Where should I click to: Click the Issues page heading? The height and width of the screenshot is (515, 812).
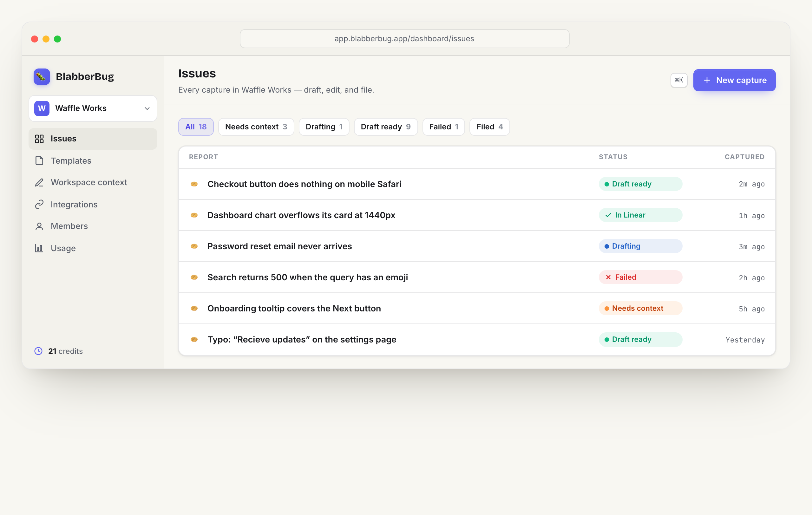[x=197, y=74]
